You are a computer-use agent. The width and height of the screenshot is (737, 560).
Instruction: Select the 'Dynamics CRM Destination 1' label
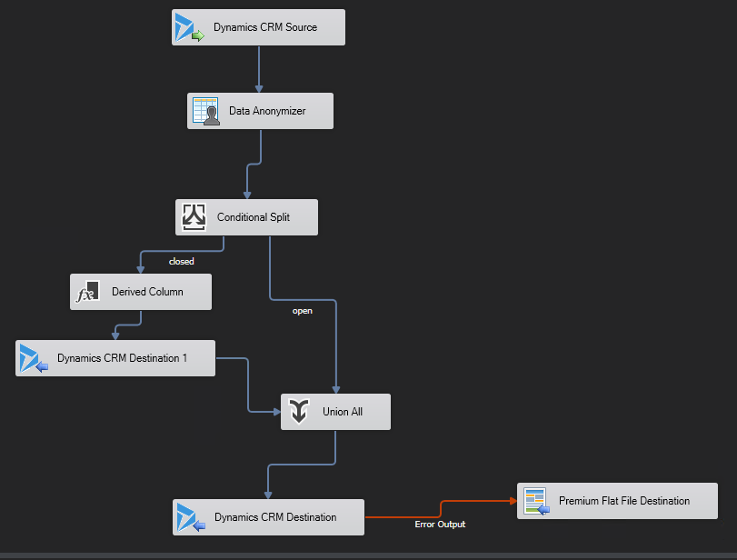122,358
